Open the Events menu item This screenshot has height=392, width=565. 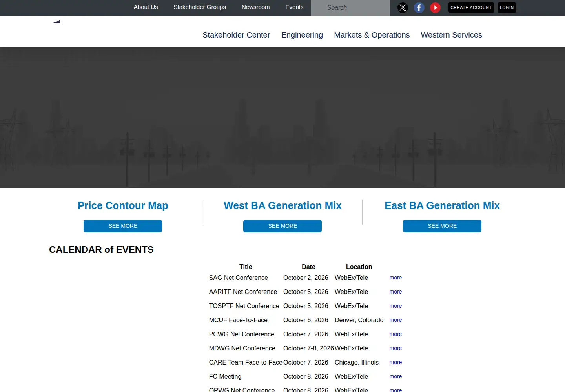pyautogui.click(x=294, y=7)
